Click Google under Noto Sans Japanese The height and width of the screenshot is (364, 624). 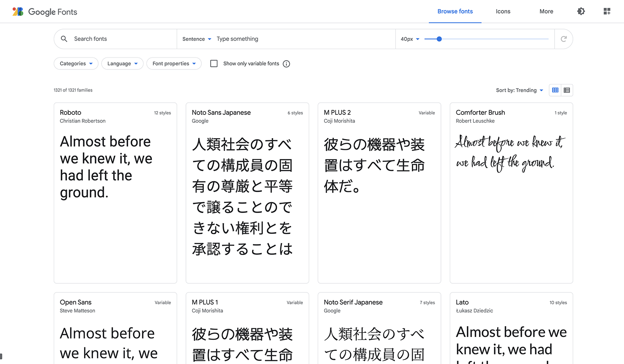[x=200, y=121]
